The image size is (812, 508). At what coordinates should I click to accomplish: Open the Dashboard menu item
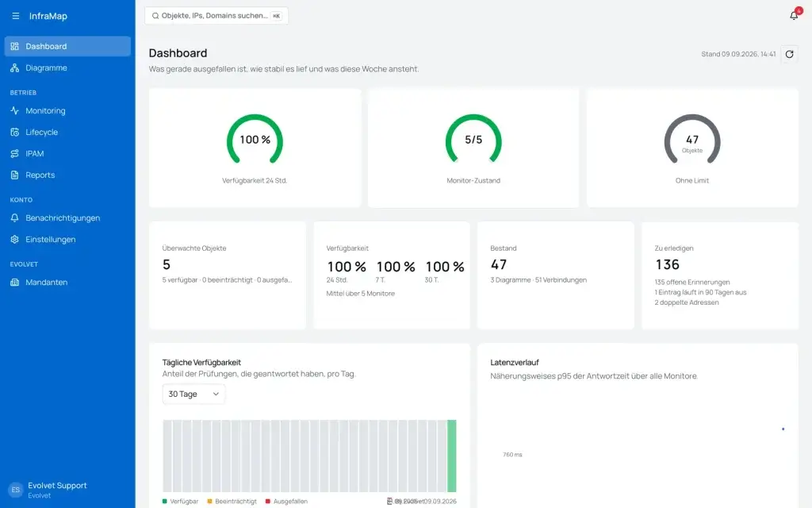click(67, 46)
